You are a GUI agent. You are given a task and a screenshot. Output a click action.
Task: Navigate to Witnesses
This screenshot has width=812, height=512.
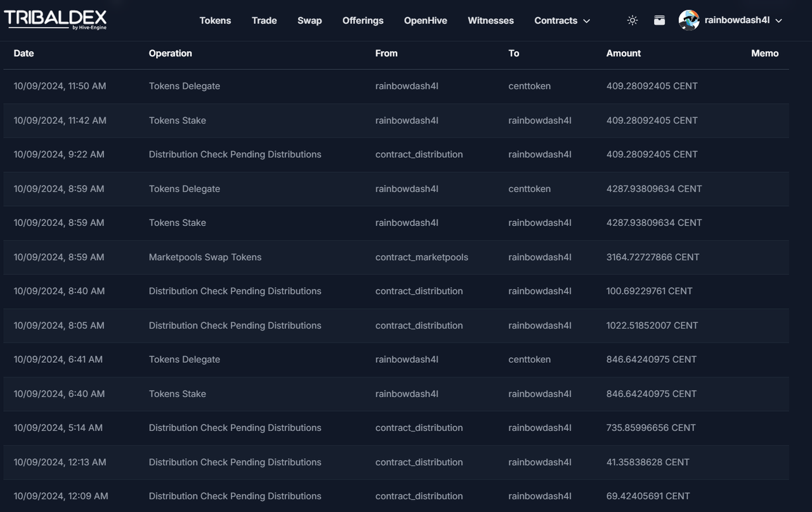point(491,20)
